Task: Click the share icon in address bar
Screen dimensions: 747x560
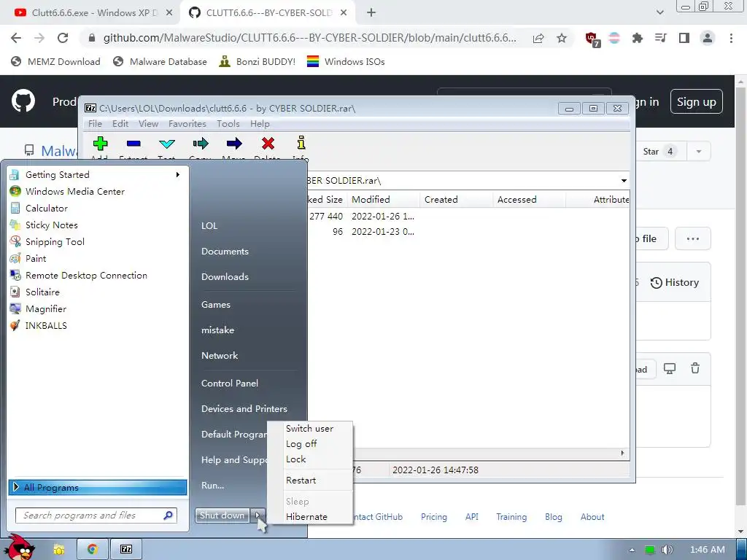Action: 538,38
